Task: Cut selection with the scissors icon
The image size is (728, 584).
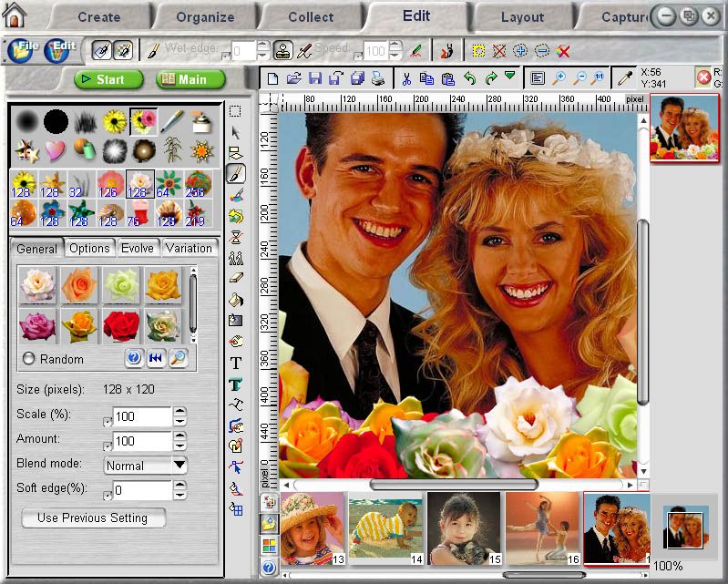Action: [x=406, y=78]
